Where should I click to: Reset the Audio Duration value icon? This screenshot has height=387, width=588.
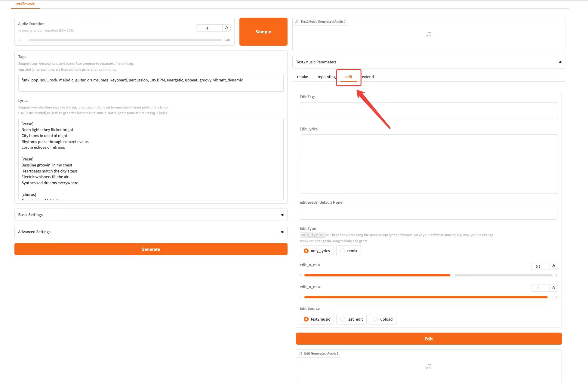pyautogui.click(x=226, y=28)
